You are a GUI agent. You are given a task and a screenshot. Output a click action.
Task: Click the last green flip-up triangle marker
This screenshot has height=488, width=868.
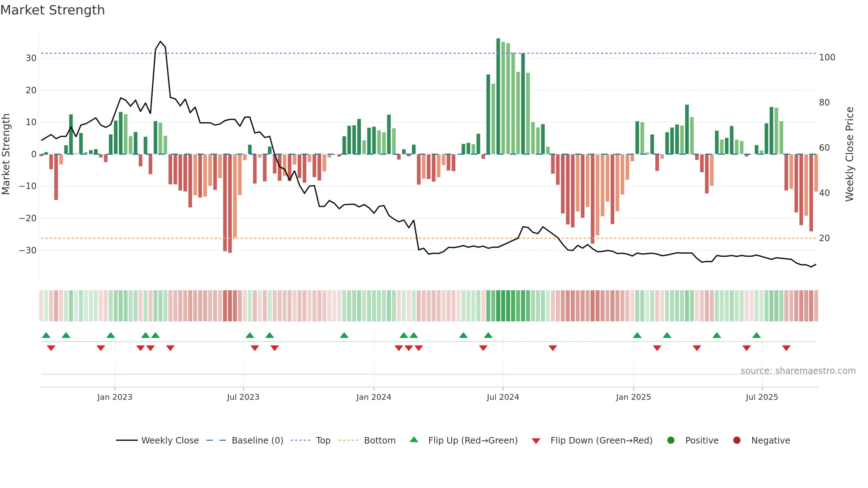756,335
